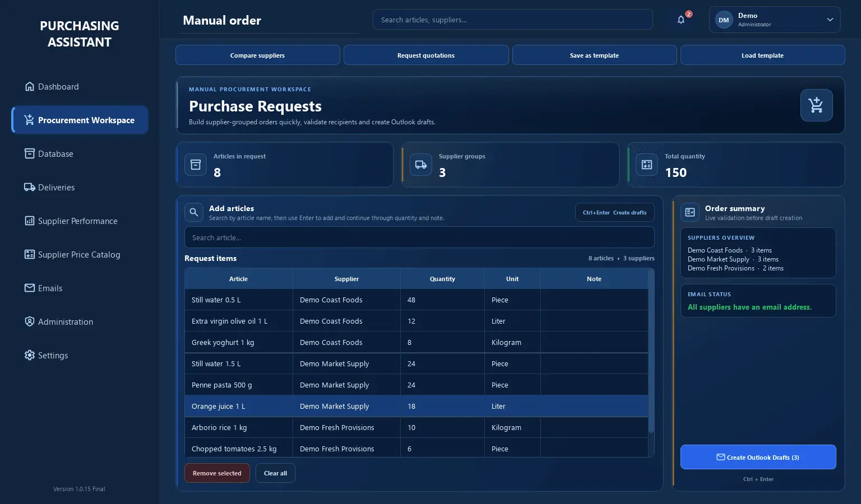The image size is (861, 504).
Task: Select the Extra virgin olive oil 1 L row
Action: [416, 321]
